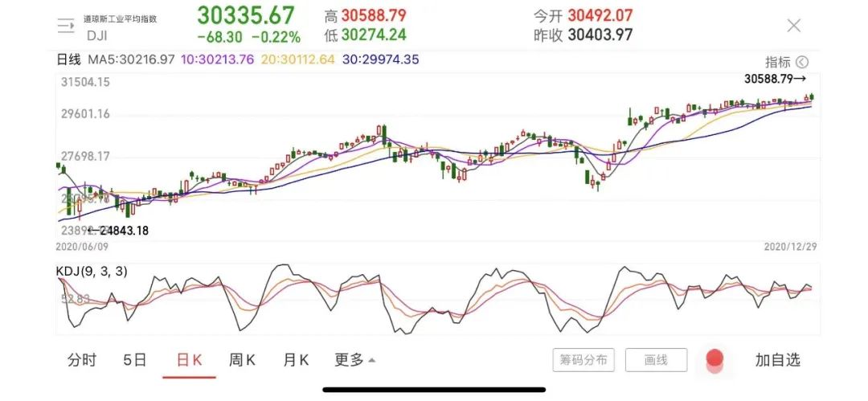
Task: Expand the 更多 period dropdown
Action: pyautogui.click(x=354, y=360)
